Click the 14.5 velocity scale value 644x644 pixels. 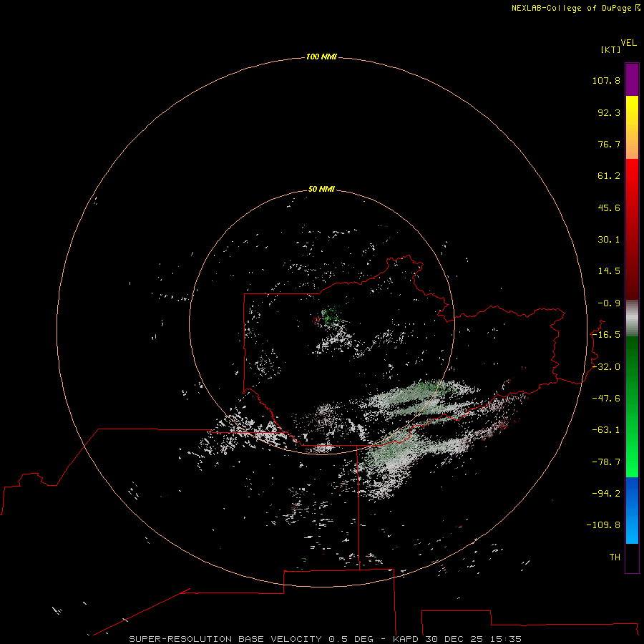tap(609, 271)
